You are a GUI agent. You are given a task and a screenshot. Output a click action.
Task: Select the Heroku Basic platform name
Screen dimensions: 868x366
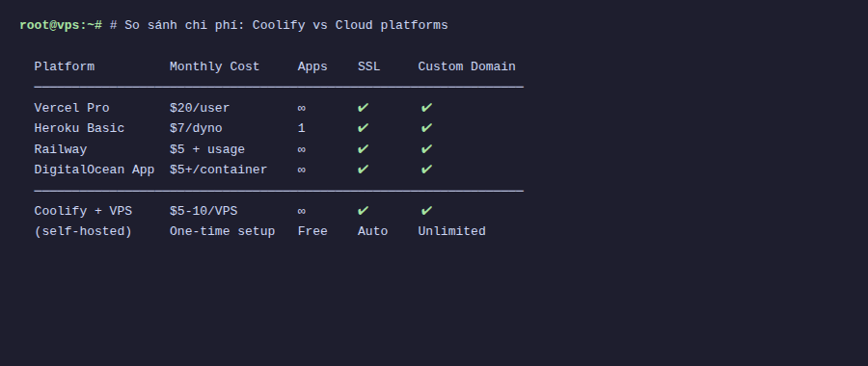(x=79, y=129)
